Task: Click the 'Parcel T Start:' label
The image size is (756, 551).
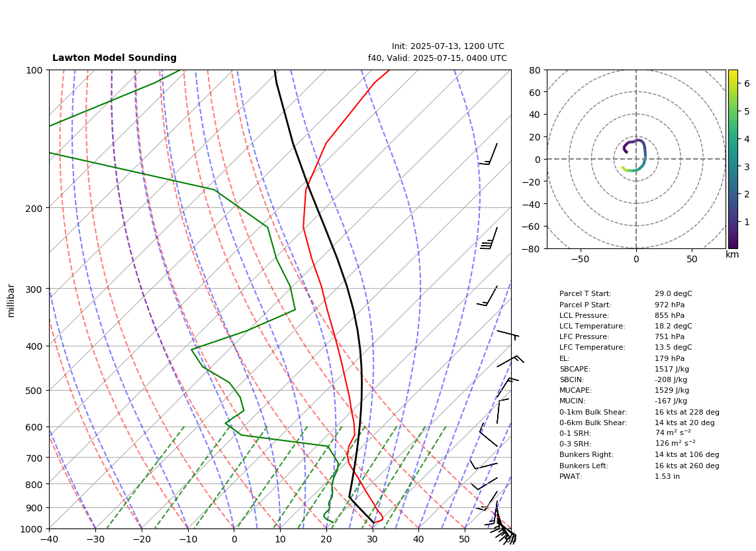Action: 585,293
